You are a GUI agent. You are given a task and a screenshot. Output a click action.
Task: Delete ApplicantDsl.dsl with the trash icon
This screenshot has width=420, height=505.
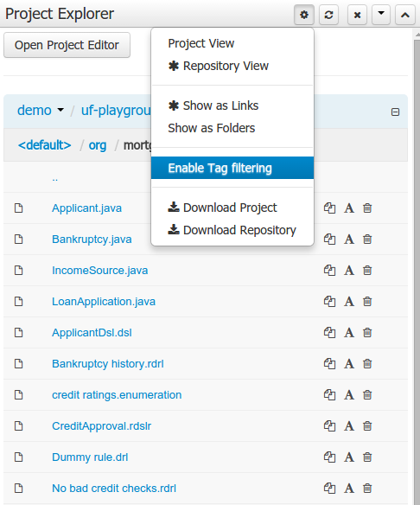click(x=367, y=332)
